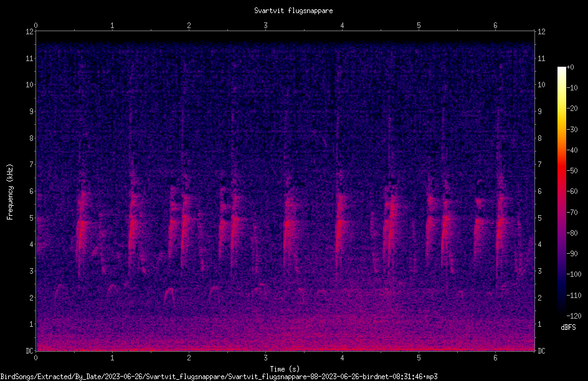The height and width of the screenshot is (381, 588).
Task: Click the "-30" value on the color scale
Action: tap(572, 130)
